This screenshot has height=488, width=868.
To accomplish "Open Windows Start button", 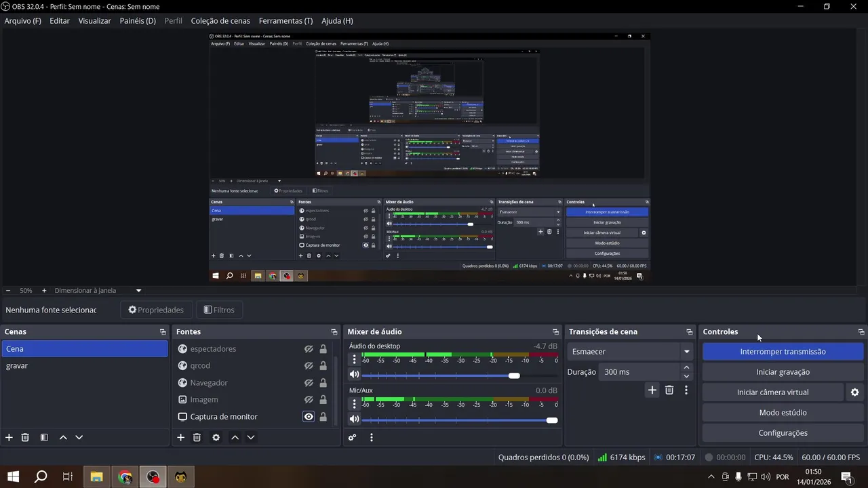I will [13, 476].
